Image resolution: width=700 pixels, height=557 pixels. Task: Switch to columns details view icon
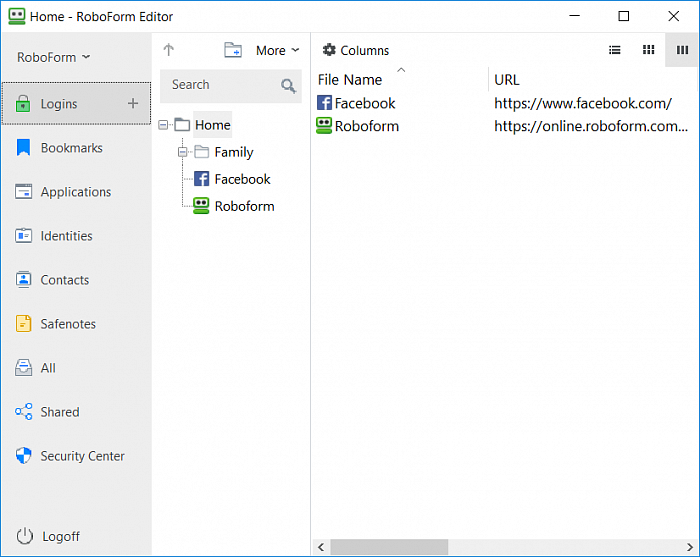click(x=682, y=50)
